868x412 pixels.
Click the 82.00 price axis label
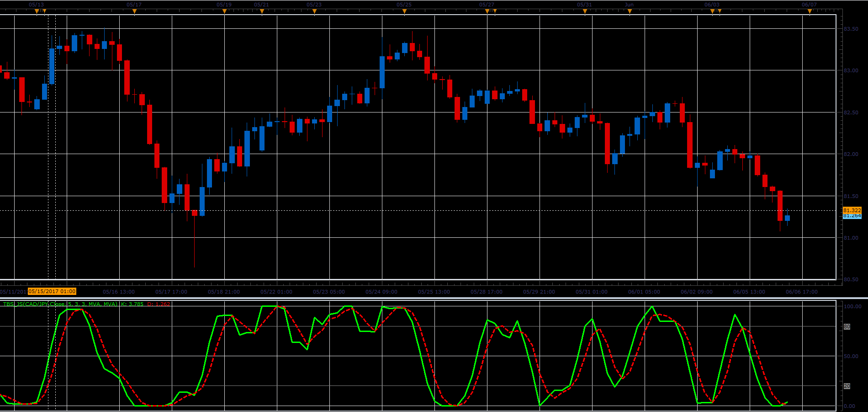click(851, 154)
